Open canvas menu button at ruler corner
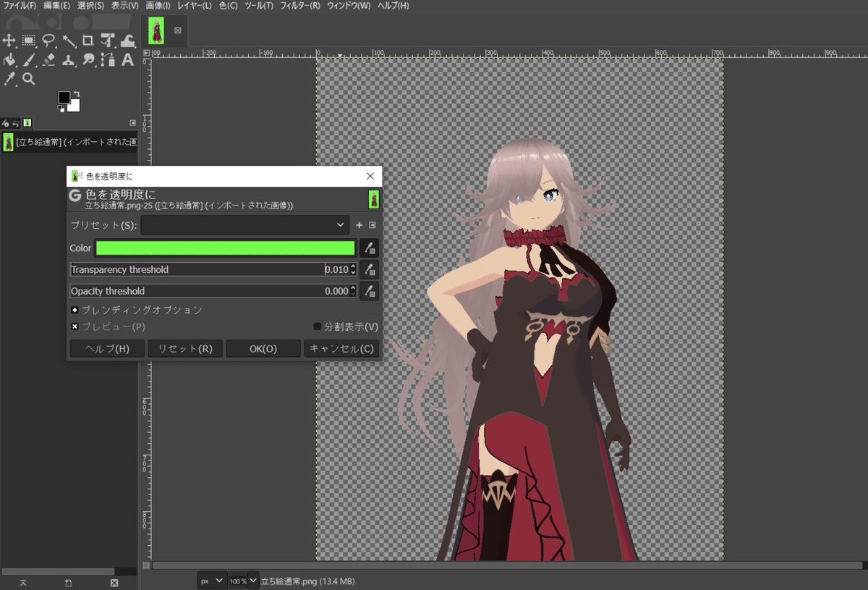868x590 pixels. (x=147, y=53)
